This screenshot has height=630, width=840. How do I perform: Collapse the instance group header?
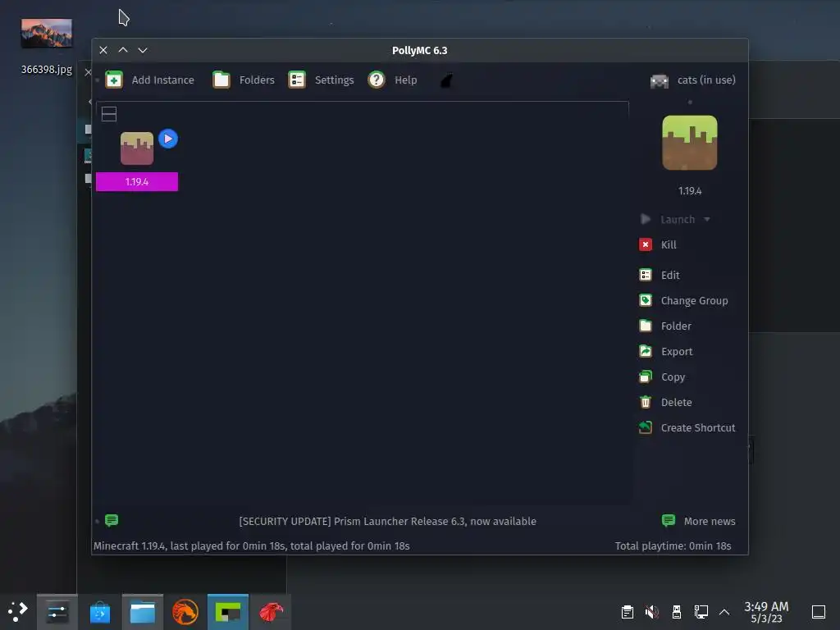(x=109, y=114)
